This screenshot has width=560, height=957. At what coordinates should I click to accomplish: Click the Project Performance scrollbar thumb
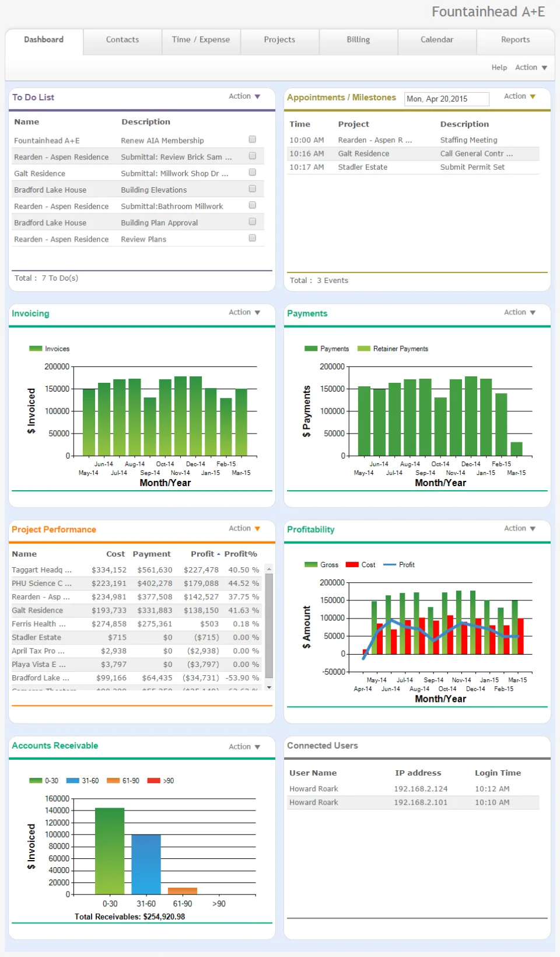269,626
